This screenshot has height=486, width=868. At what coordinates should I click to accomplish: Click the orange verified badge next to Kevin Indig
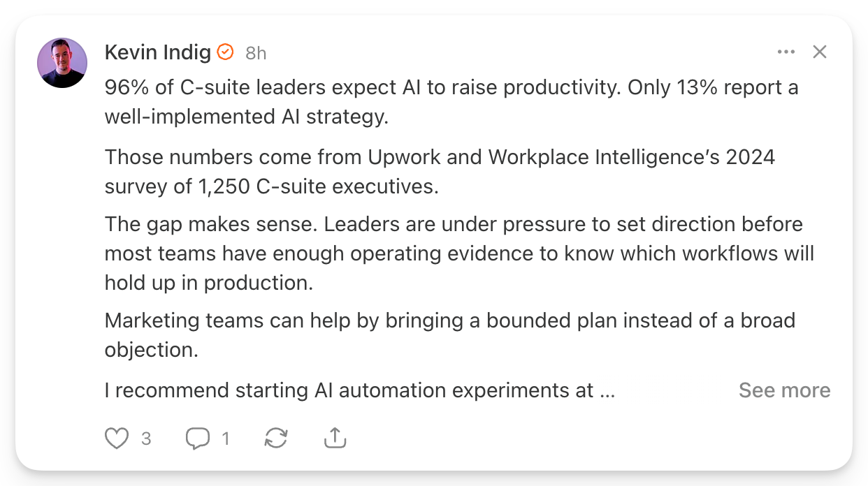tap(225, 52)
